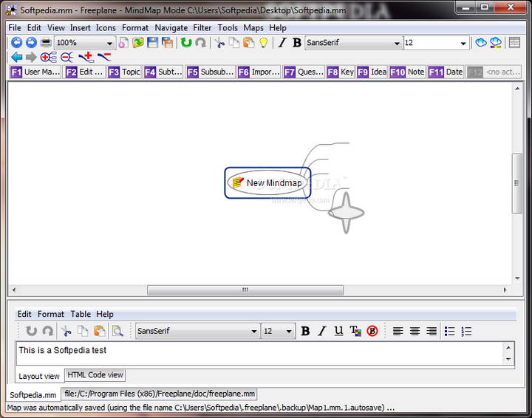Open note text color picker
Image resolution: width=532 pixels, height=418 pixels.
coord(355,331)
